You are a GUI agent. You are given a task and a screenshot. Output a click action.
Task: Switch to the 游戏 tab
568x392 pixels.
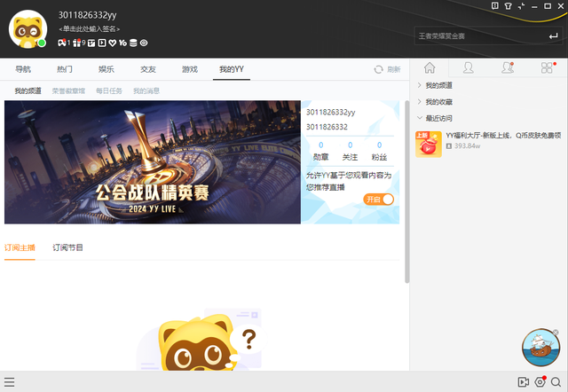(x=189, y=69)
